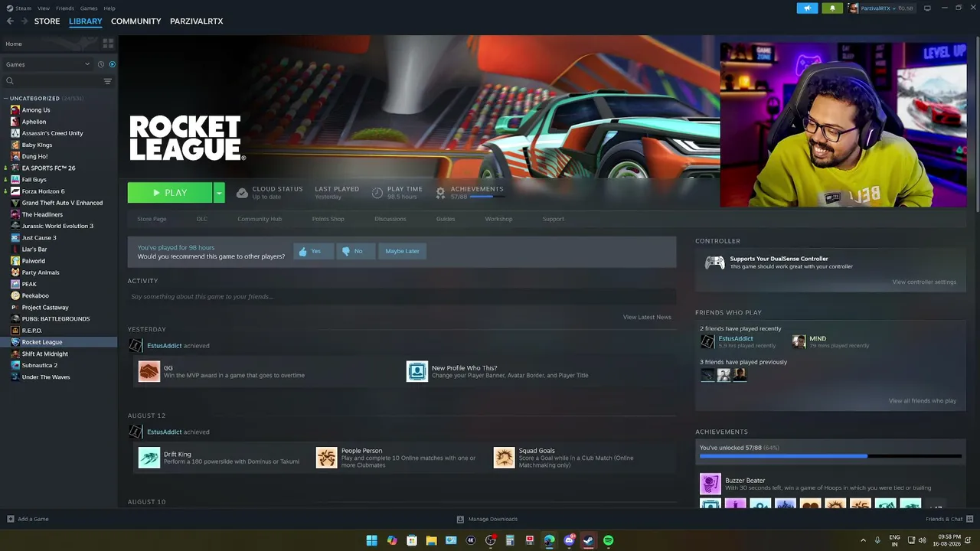Open the Windows Start menu
Image resolution: width=980 pixels, height=551 pixels.
pos(371,540)
